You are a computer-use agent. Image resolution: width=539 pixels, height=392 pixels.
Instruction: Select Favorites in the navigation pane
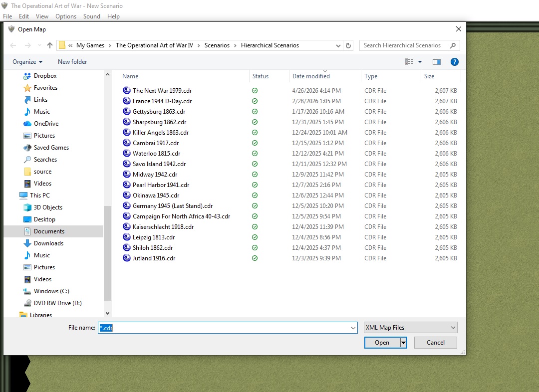[45, 88]
